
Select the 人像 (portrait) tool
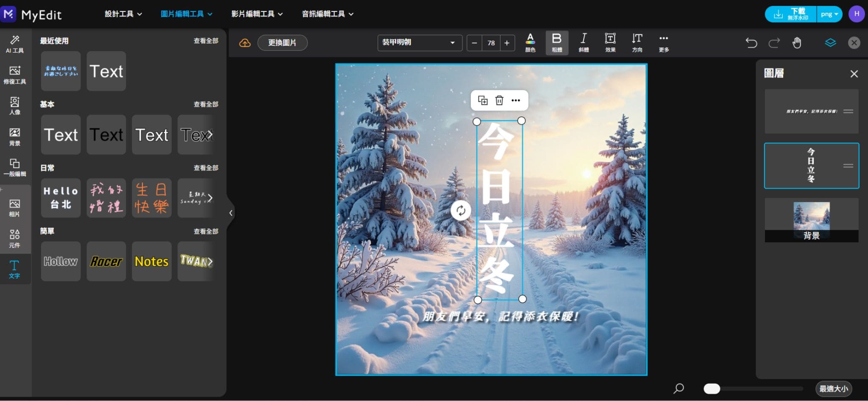(x=15, y=106)
